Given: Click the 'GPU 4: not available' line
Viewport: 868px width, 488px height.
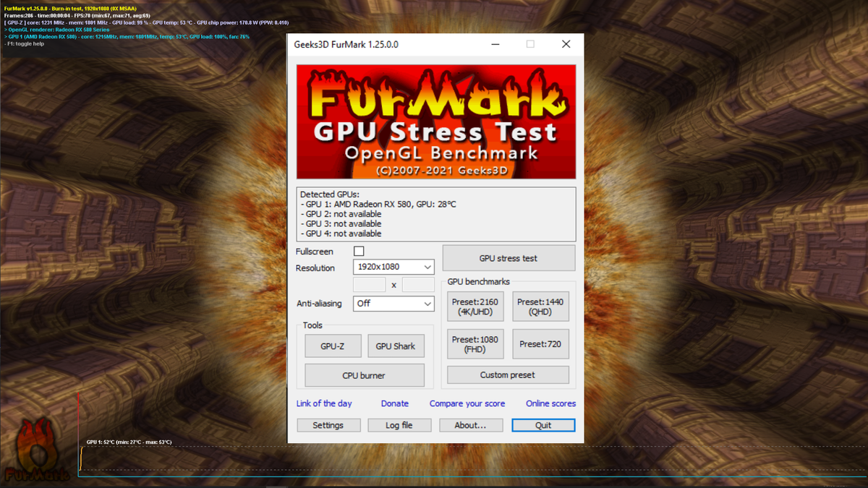Looking at the screenshot, I should (341, 234).
